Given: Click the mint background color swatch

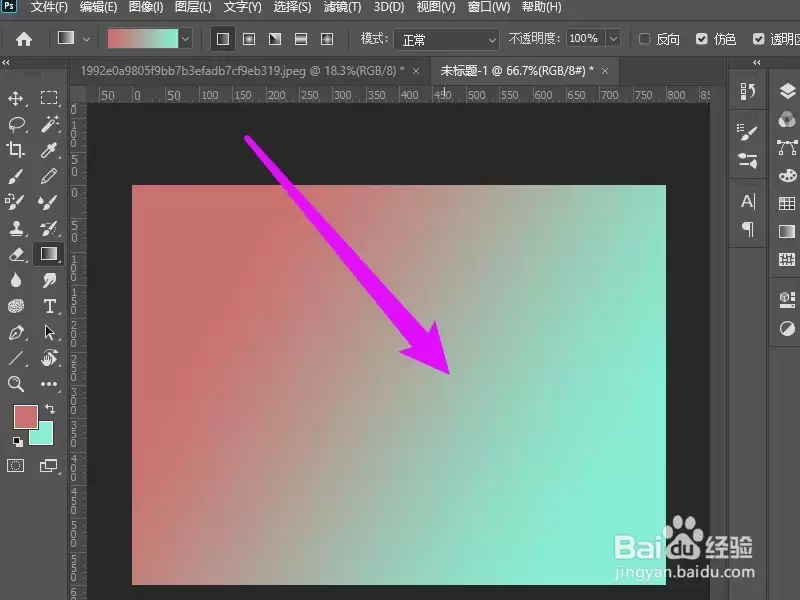Looking at the screenshot, I should (44, 435).
